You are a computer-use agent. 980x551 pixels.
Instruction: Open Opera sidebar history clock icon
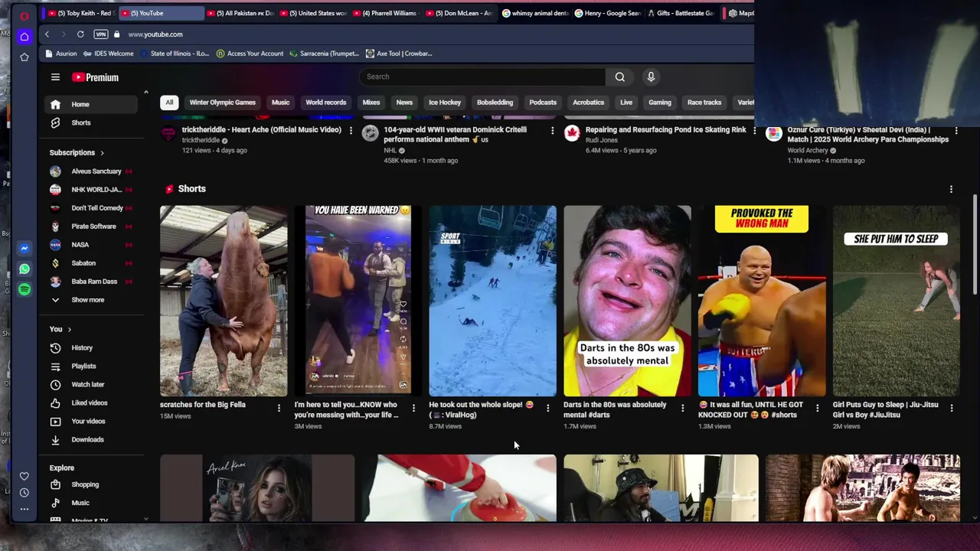pyautogui.click(x=24, y=493)
